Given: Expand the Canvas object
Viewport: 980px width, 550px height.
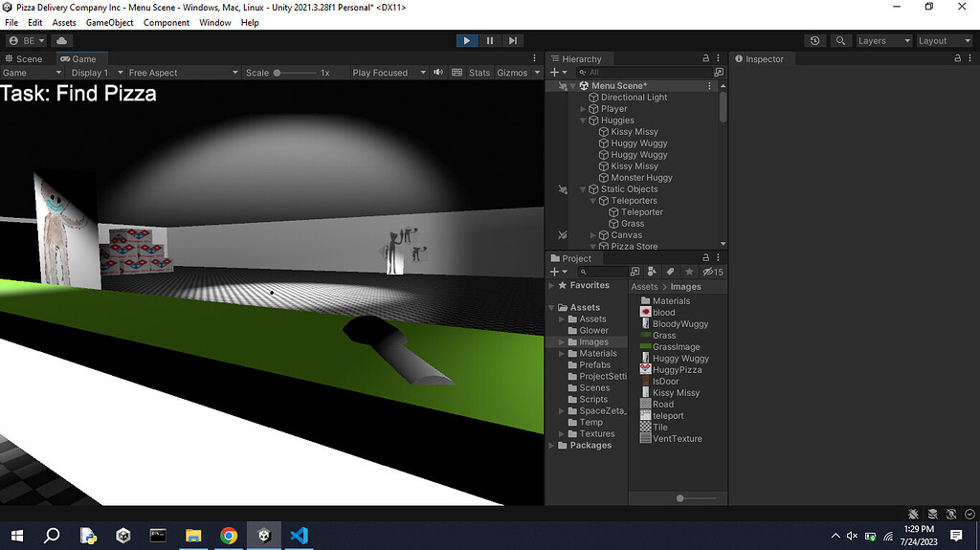Looking at the screenshot, I should 593,235.
